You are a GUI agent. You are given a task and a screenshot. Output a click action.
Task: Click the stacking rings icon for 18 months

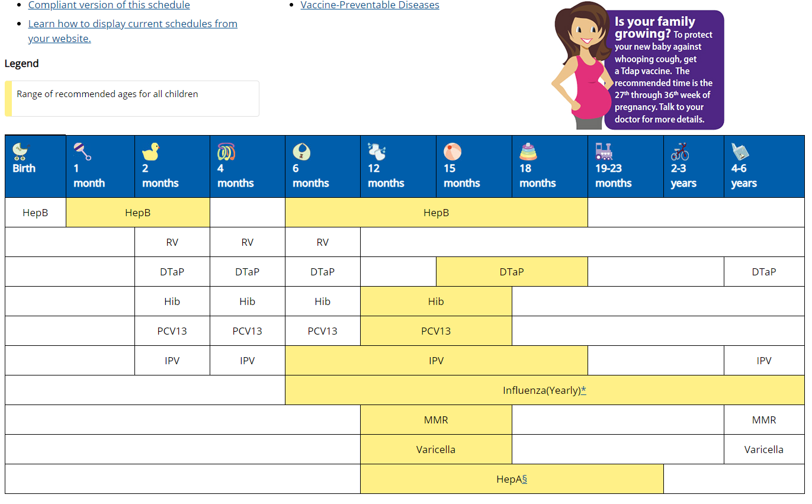(x=528, y=151)
